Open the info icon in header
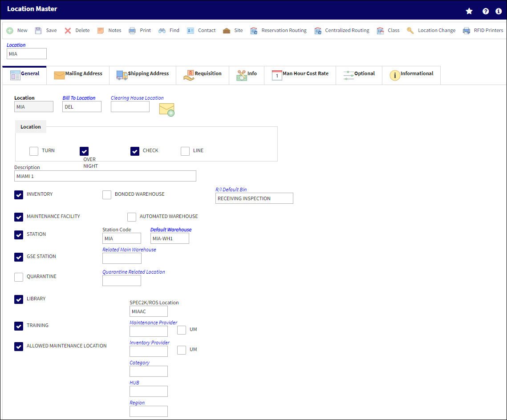 tap(499, 11)
